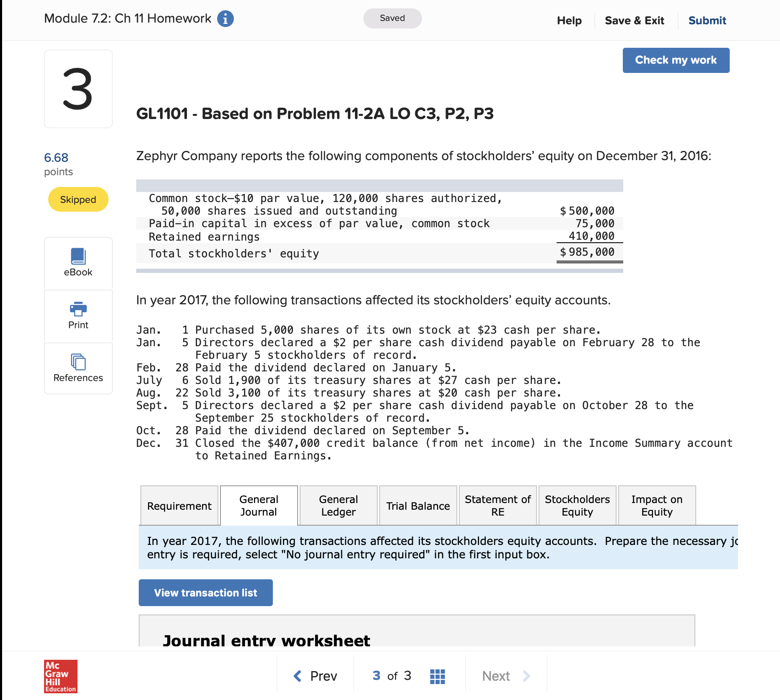780x700 pixels.
Task: Click the Journal entry worksheet heading
Action: (267, 640)
